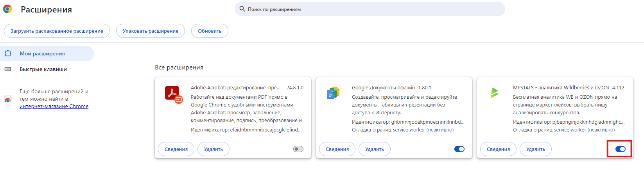644x174 pixels.
Task: Enable the Adobe Acrobat extension toggle
Action: (x=298, y=149)
